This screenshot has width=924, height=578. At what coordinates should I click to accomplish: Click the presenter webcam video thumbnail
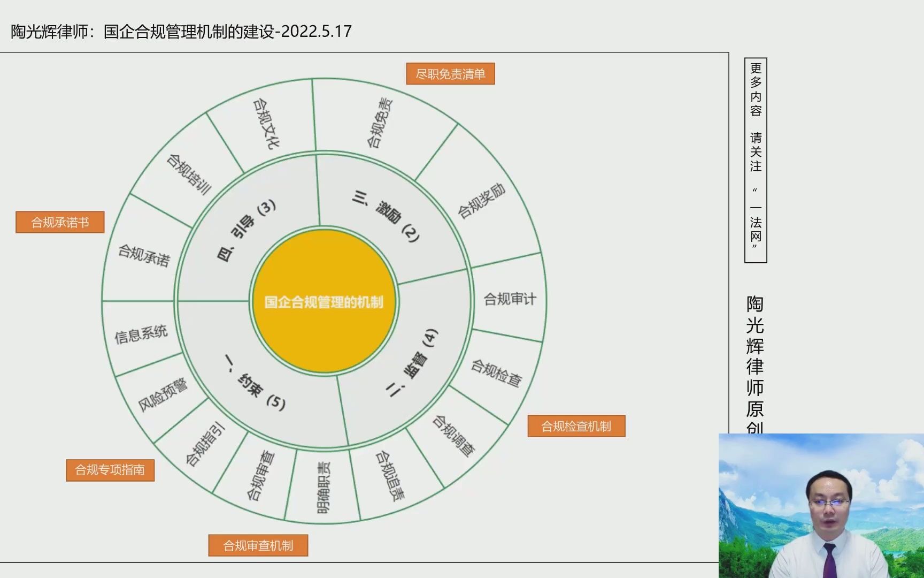[821, 506]
